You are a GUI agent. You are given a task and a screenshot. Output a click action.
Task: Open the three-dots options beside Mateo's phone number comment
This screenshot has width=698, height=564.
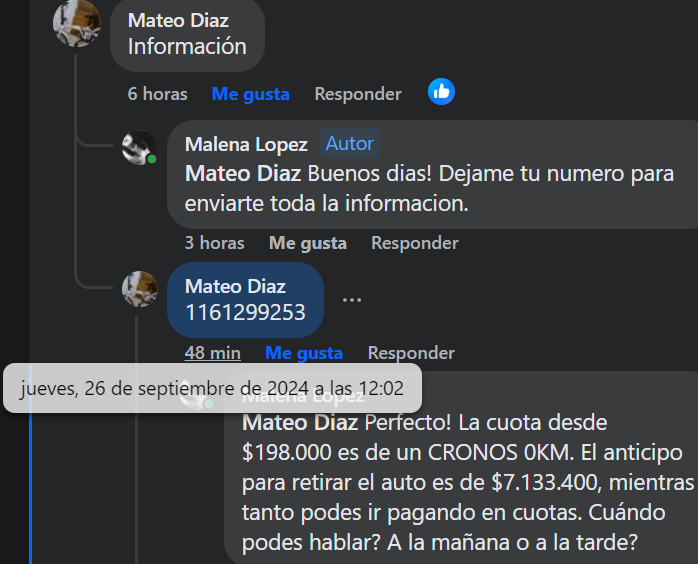[352, 300]
